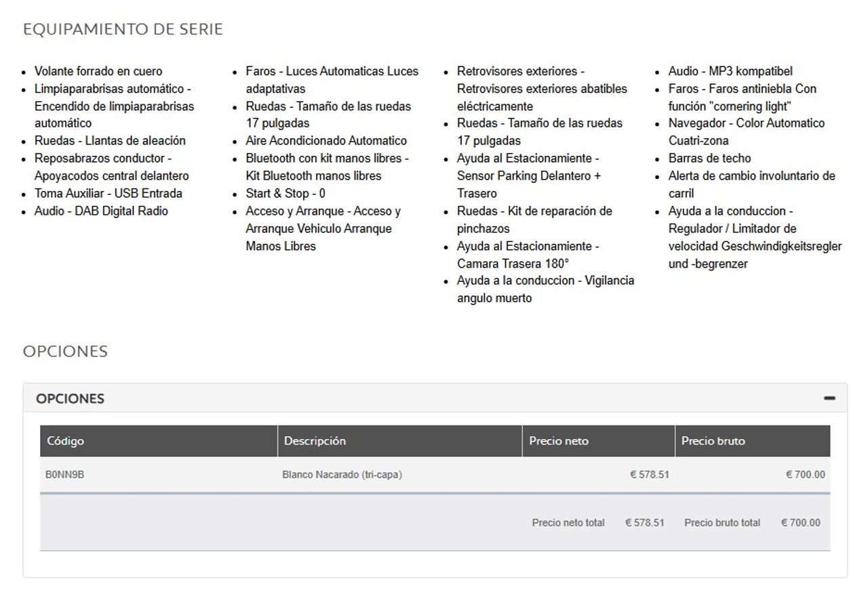Click Vigilancia angulo muerto item
868x599 pixels.
[x=545, y=289]
